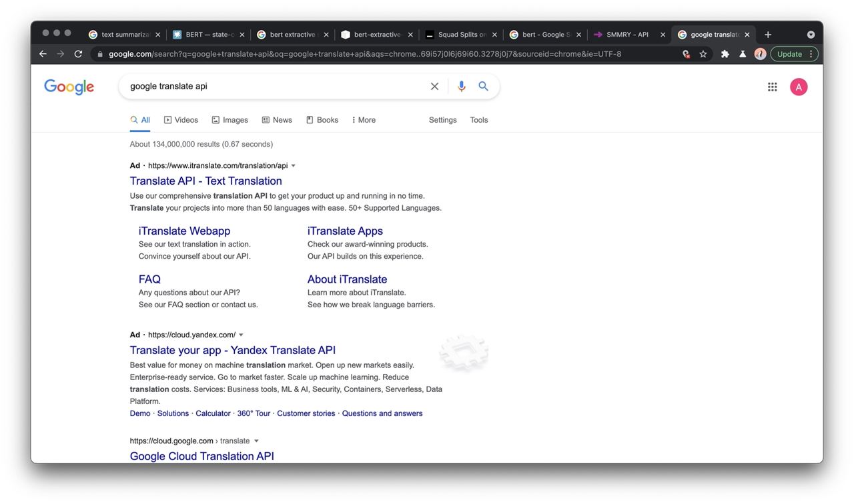Screen dimensions: 854x504
Task: Start voice search with microphone icon
Action: [x=461, y=86]
